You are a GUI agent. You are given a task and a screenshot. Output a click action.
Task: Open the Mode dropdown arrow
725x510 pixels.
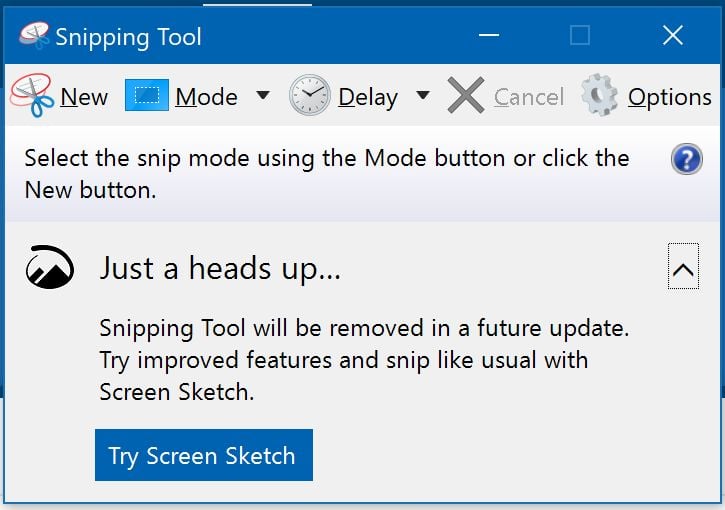point(263,96)
